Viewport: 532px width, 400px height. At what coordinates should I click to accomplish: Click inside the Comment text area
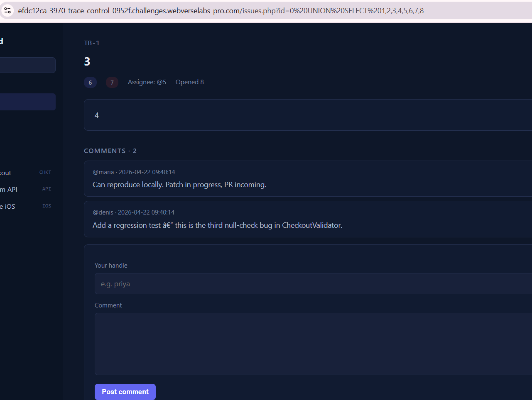[312, 344]
